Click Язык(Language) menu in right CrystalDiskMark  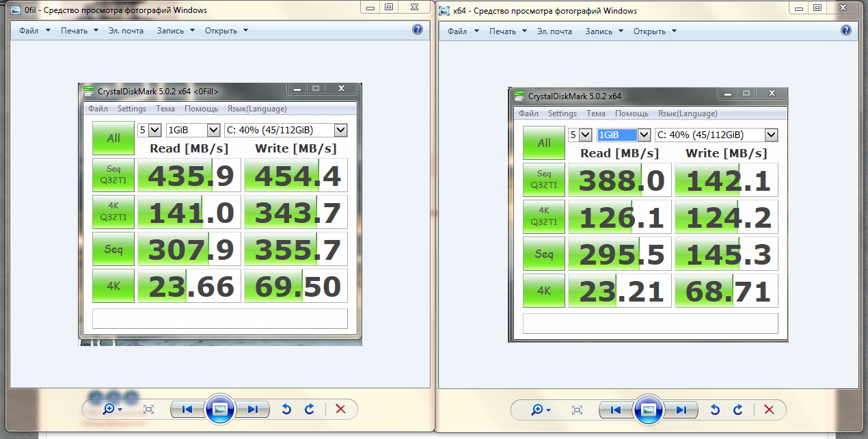tap(688, 114)
